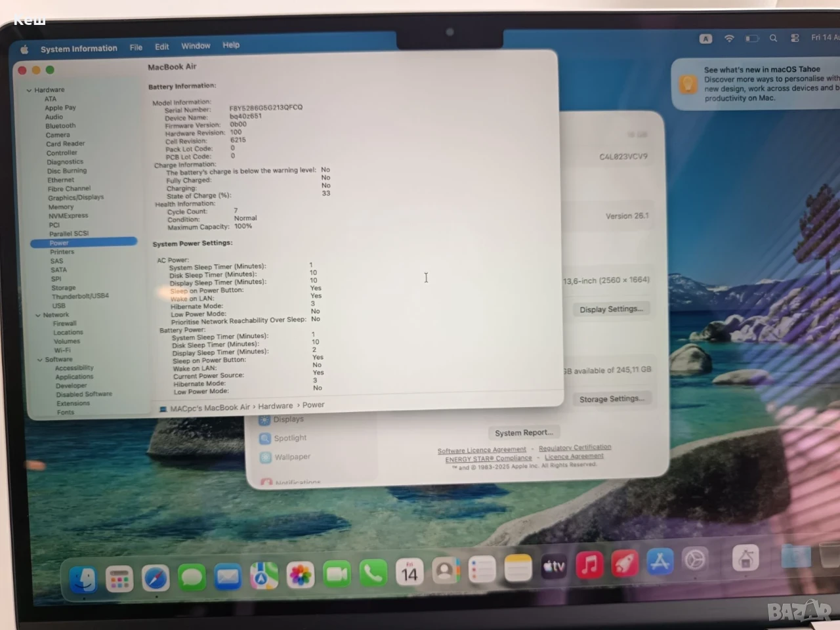Open the Regulatory Certification link
This screenshot has height=630, width=840.
coord(575,448)
